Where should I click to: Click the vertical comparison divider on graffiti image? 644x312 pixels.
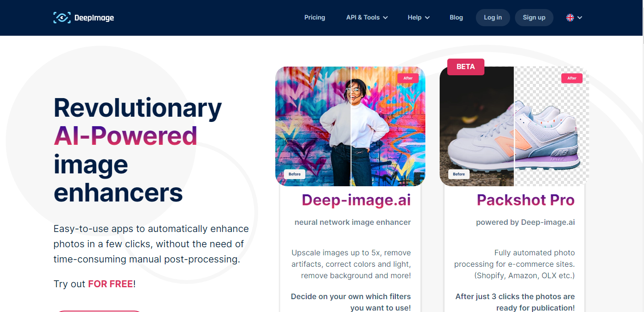pos(351,126)
